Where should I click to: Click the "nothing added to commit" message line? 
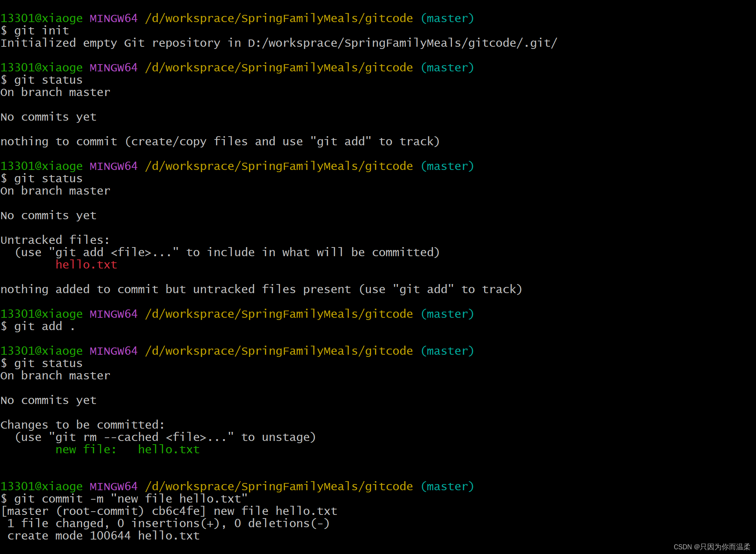pyautogui.click(x=261, y=290)
